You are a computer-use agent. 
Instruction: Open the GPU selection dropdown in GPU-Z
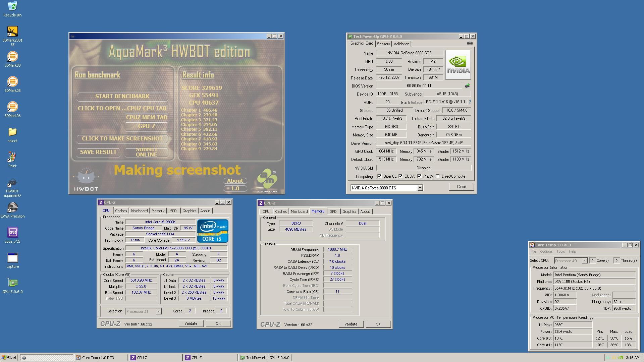420,188
